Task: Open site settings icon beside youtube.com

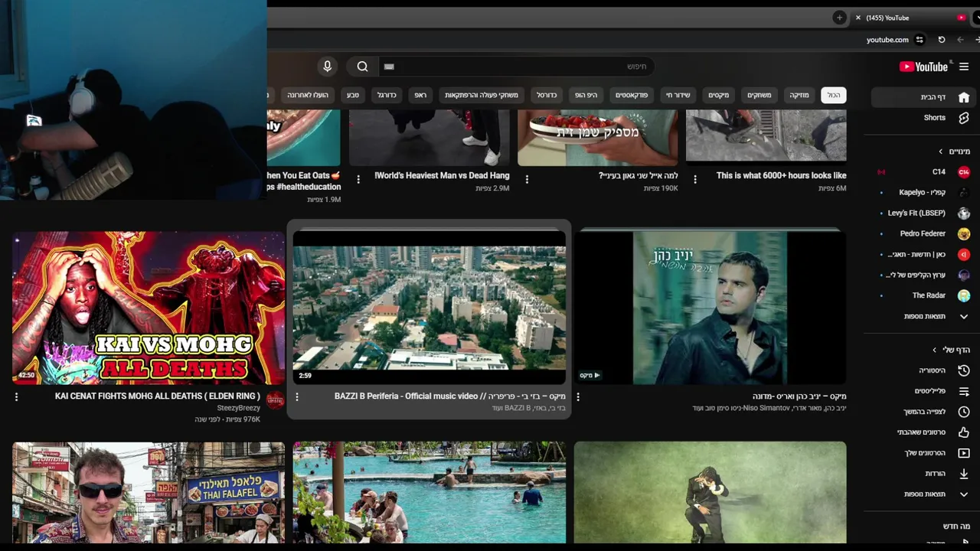Action: click(920, 40)
